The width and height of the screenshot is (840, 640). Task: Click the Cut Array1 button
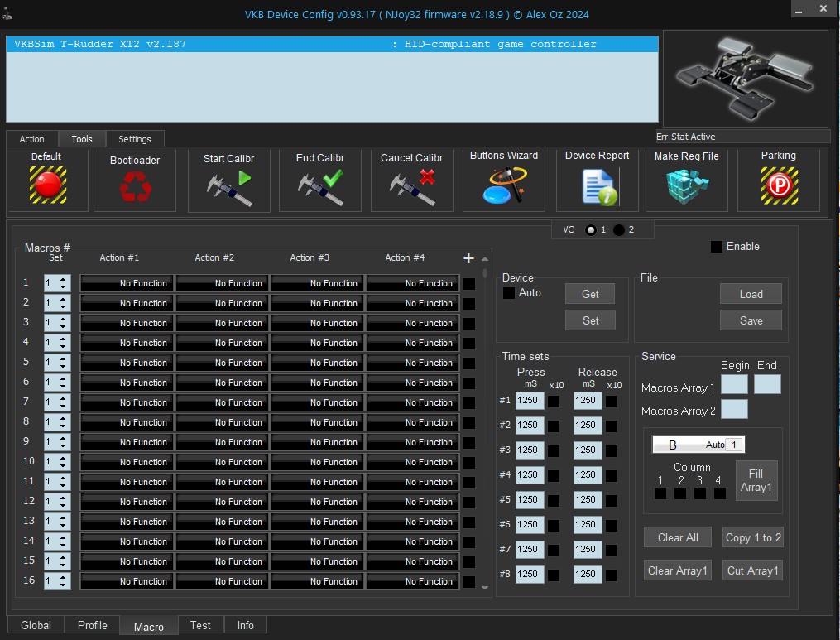[752, 570]
